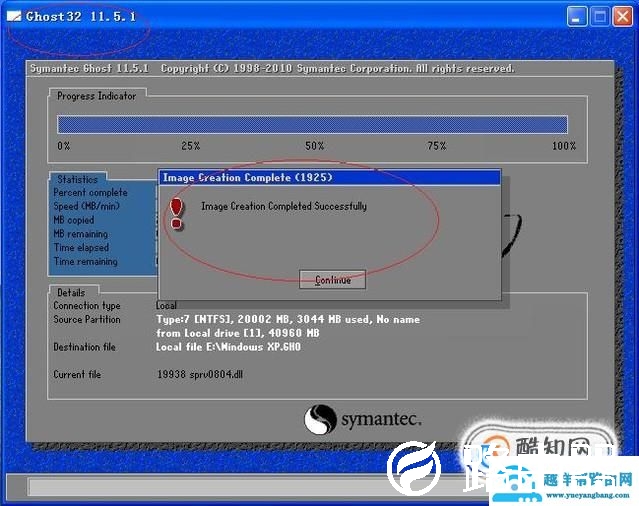
Task: Click the blue progress indicator bar
Action: click(312, 124)
